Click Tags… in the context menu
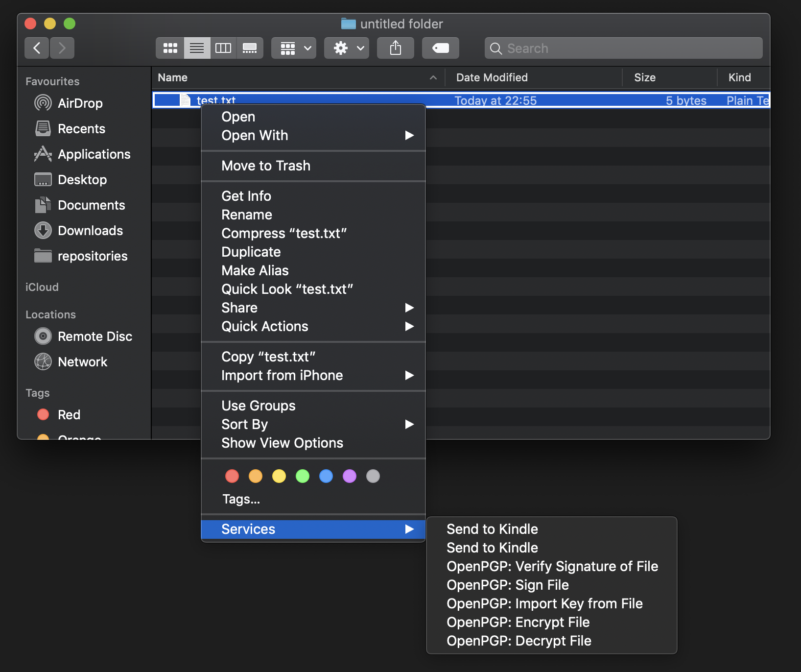This screenshot has height=672, width=801. [x=241, y=499]
